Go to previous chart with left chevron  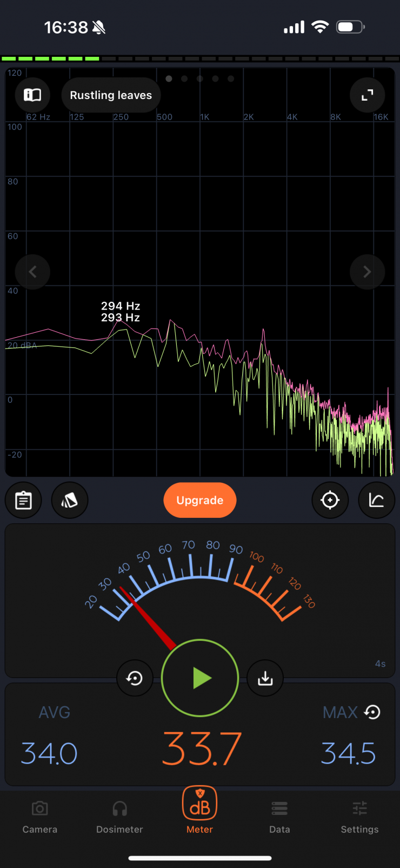pos(32,272)
